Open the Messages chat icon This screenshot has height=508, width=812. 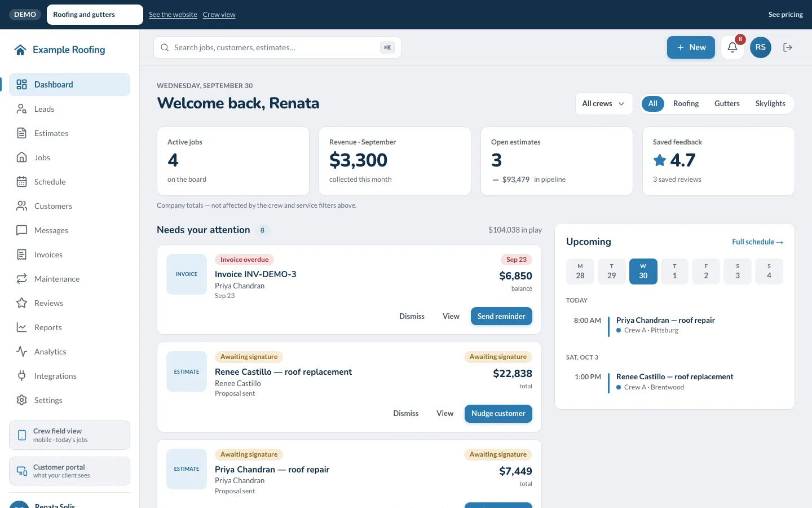click(x=22, y=230)
